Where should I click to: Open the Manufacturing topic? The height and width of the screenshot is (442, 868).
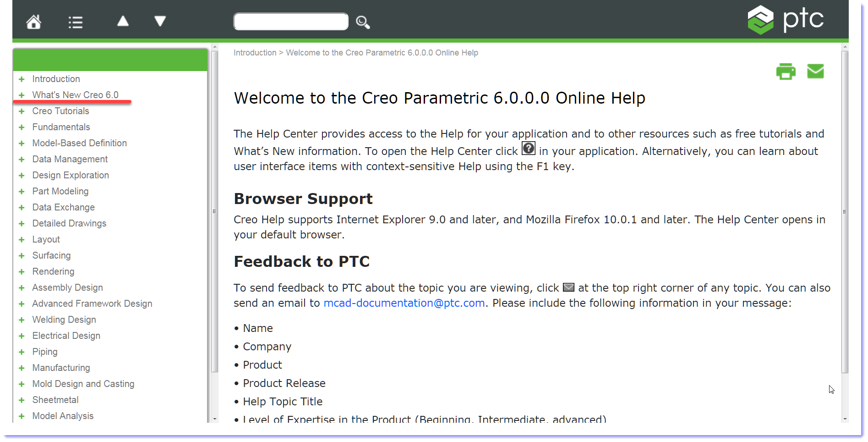(61, 368)
